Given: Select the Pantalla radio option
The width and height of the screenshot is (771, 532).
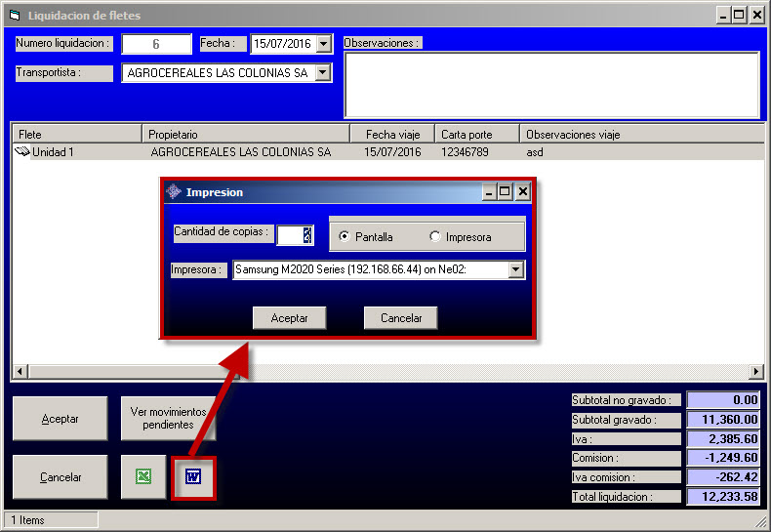Looking at the screenshot, I should point(344,237).
